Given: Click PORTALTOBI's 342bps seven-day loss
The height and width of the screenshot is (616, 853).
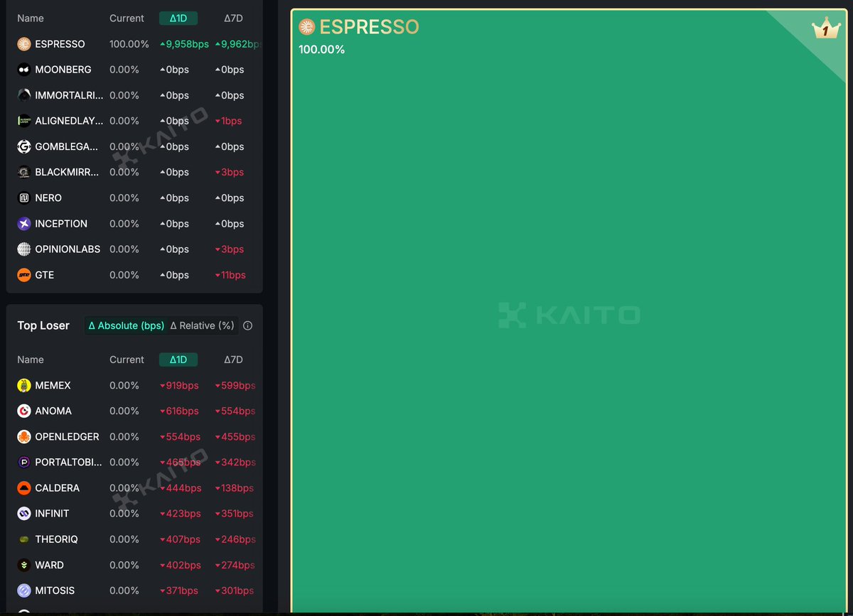Looking at the screenshot, I should point(235,462).
